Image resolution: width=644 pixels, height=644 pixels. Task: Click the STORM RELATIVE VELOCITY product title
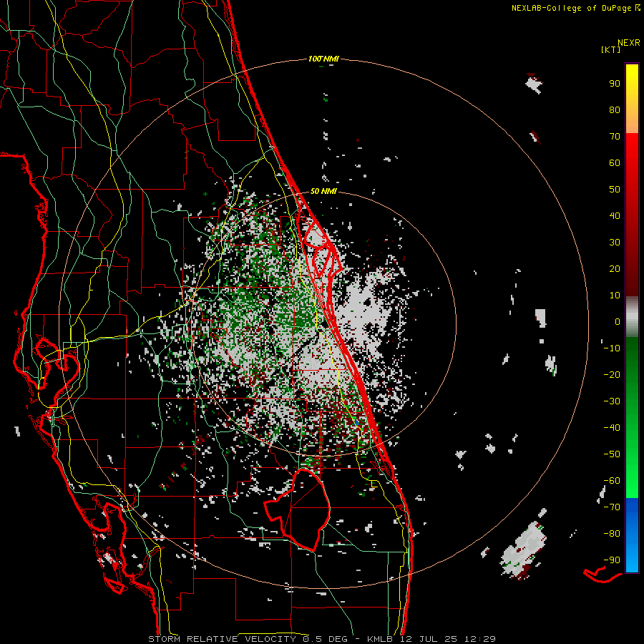pyautogui.click(x=222, y=639)
